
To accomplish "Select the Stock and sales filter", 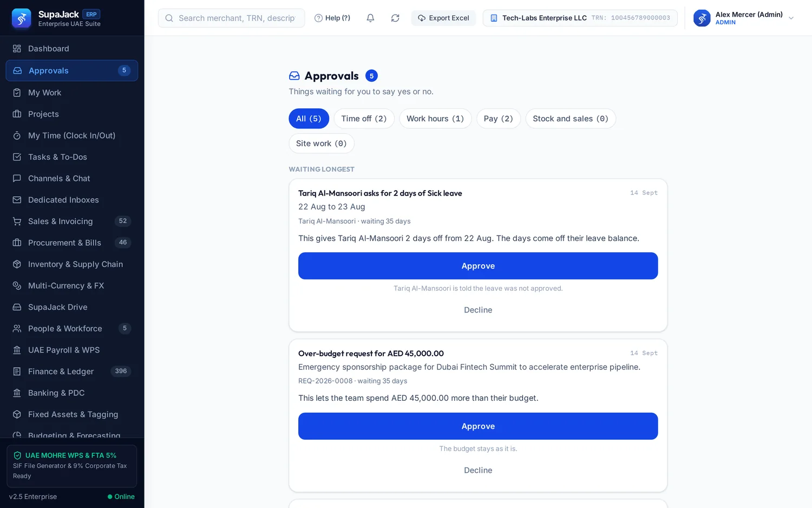I will tap(571, 119).
